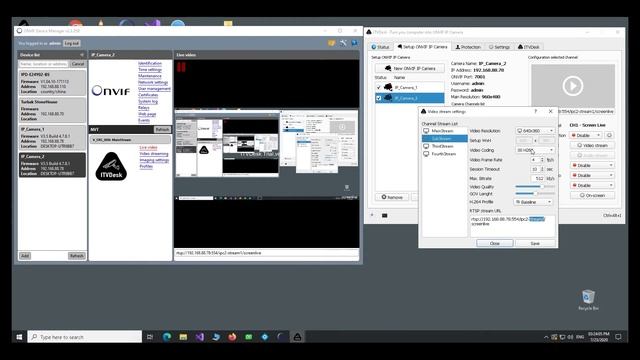Click Windows taskbar search box

[85, 337]
